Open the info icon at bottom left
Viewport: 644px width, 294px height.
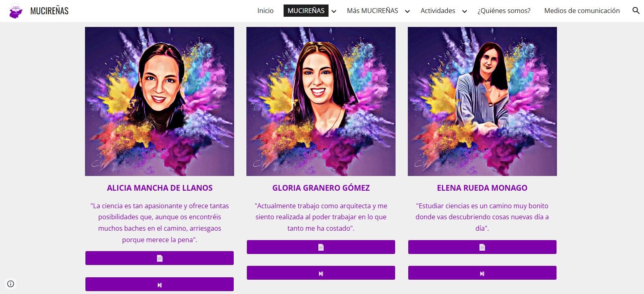point(11,284)
